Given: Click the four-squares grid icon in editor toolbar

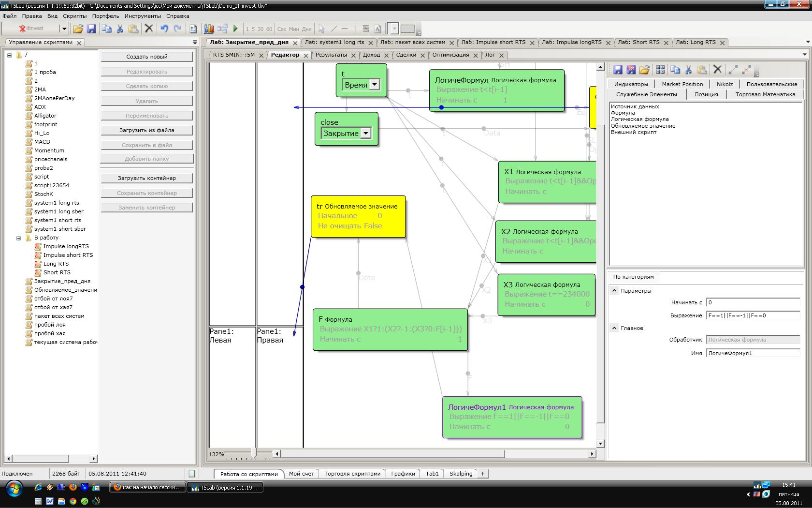Looking at the screenshot, I should (660, 70).
